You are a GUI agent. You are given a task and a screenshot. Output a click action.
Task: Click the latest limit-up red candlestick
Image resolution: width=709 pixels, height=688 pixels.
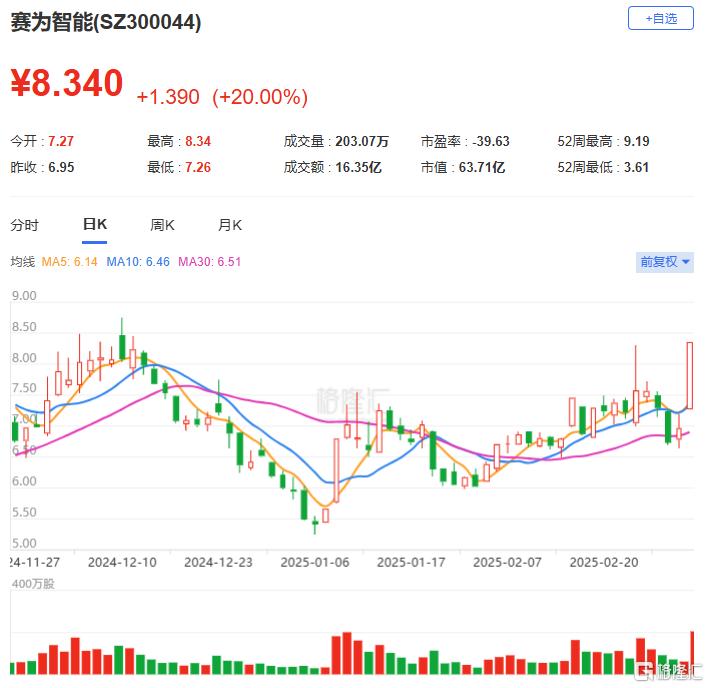point(690,375)
